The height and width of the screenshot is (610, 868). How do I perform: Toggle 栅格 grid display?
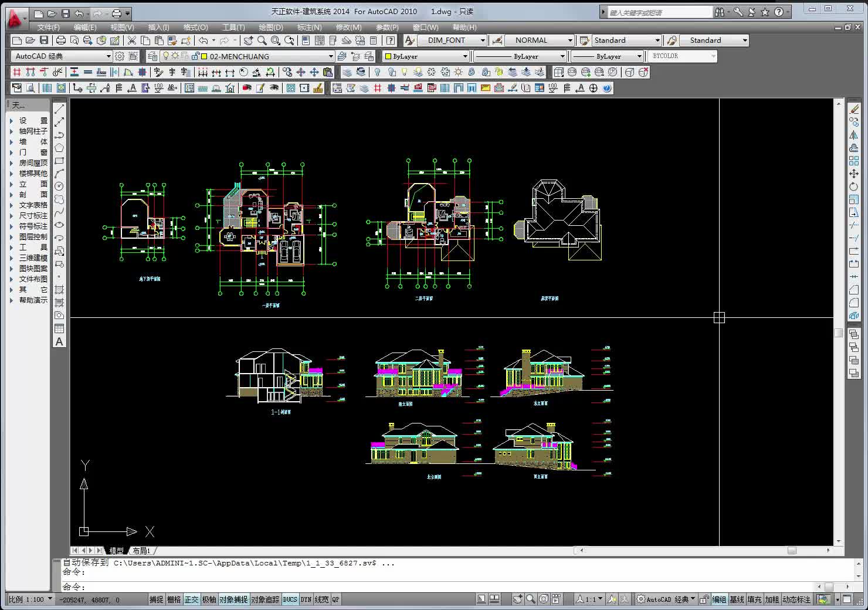coord(174,599)
